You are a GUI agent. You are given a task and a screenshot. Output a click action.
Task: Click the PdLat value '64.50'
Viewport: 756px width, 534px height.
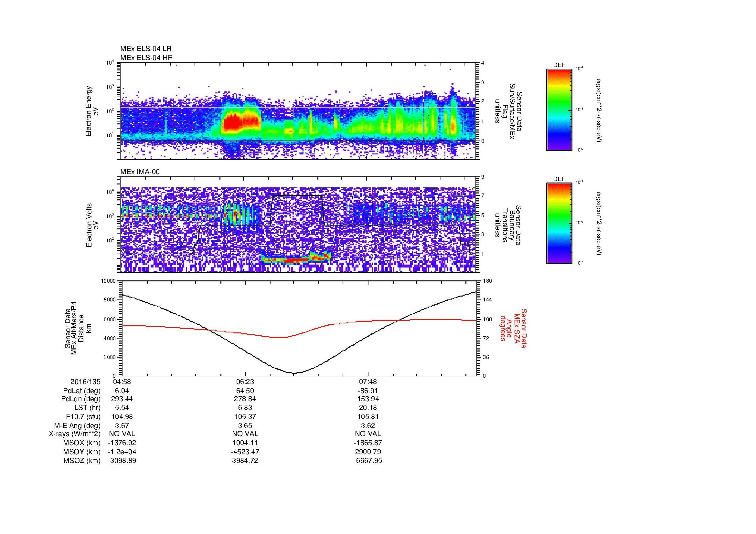(x=245, y=391)
